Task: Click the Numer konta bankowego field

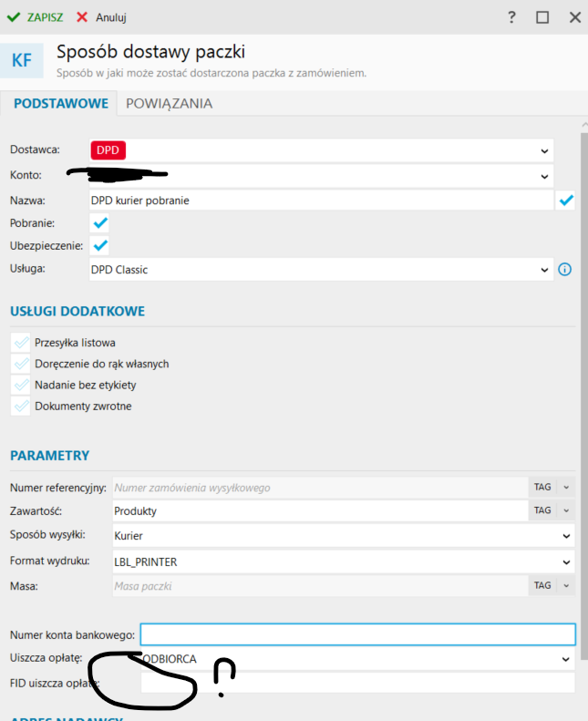Action: (357, 634)
